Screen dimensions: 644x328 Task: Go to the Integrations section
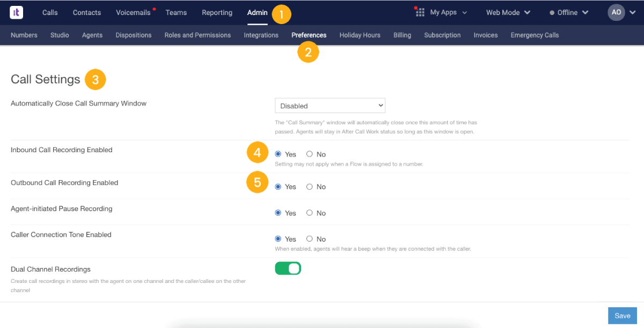[261, 35]
